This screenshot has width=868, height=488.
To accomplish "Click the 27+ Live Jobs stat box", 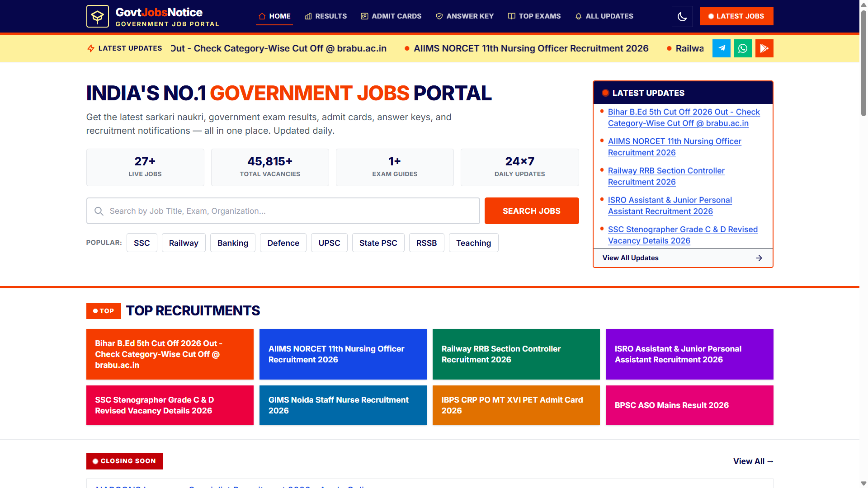I will (145, 167).
